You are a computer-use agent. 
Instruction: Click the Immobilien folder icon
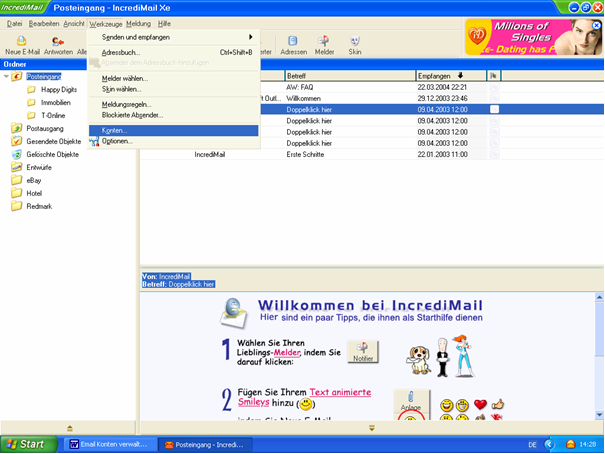(x=31, y=103)
